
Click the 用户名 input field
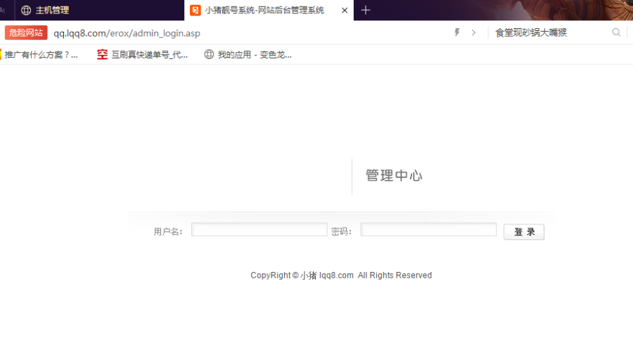(259, 230)
